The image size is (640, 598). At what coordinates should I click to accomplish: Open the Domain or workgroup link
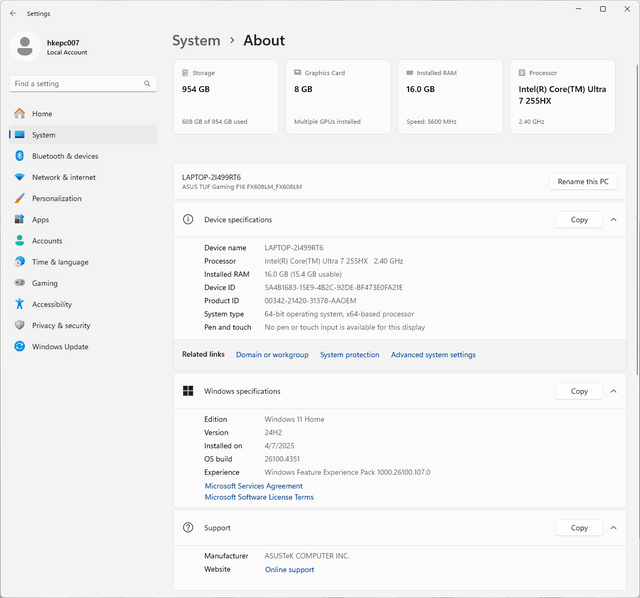click(x=272, y=355)
